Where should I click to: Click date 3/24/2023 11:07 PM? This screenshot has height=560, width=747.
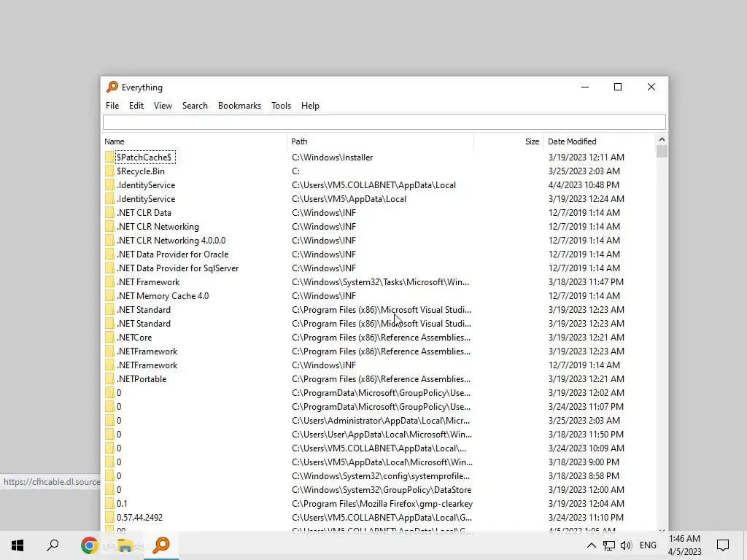tap(586, 407)
